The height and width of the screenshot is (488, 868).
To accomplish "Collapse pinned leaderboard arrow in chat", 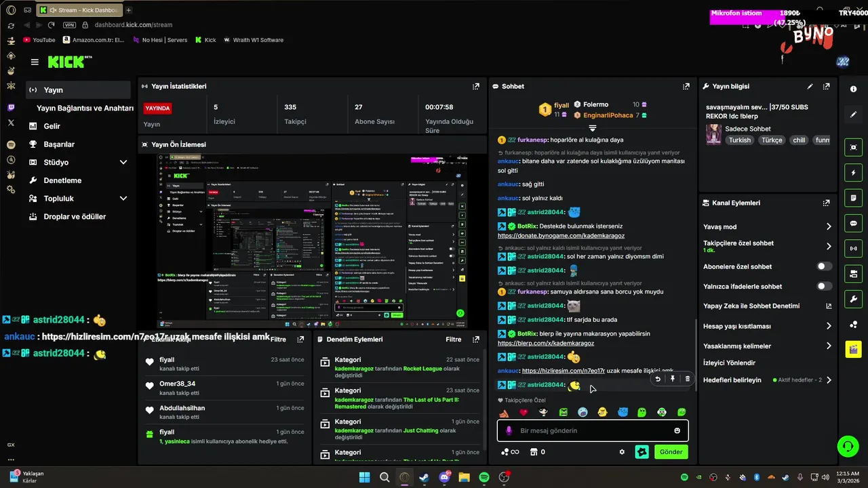I will [592, 127].
